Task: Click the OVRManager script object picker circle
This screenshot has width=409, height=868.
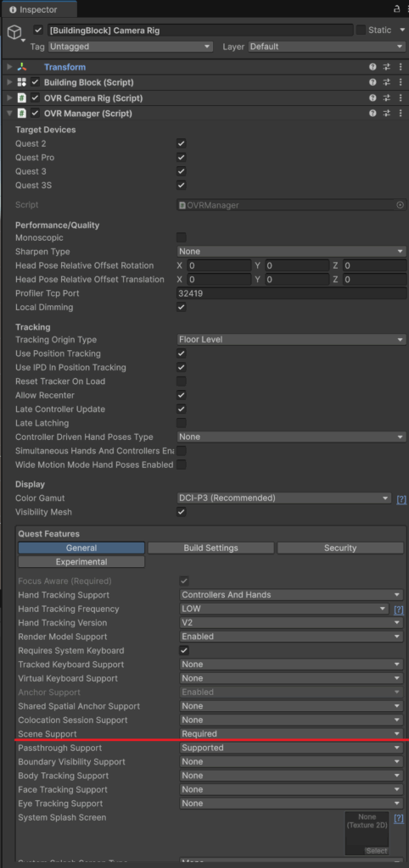Action: (401, 205)
